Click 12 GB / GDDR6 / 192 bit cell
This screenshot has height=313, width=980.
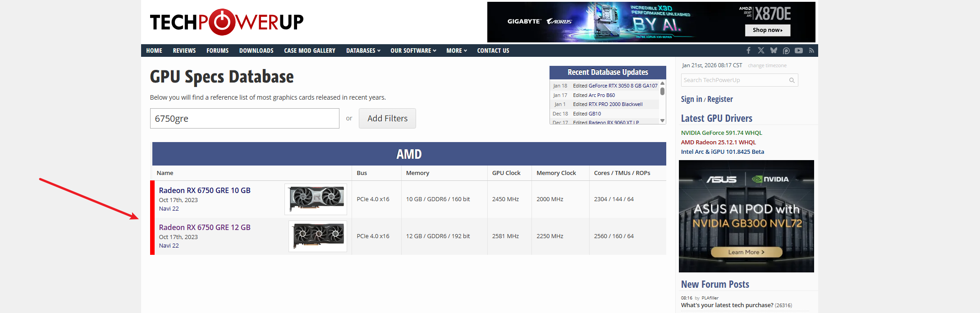pos(438,236)
